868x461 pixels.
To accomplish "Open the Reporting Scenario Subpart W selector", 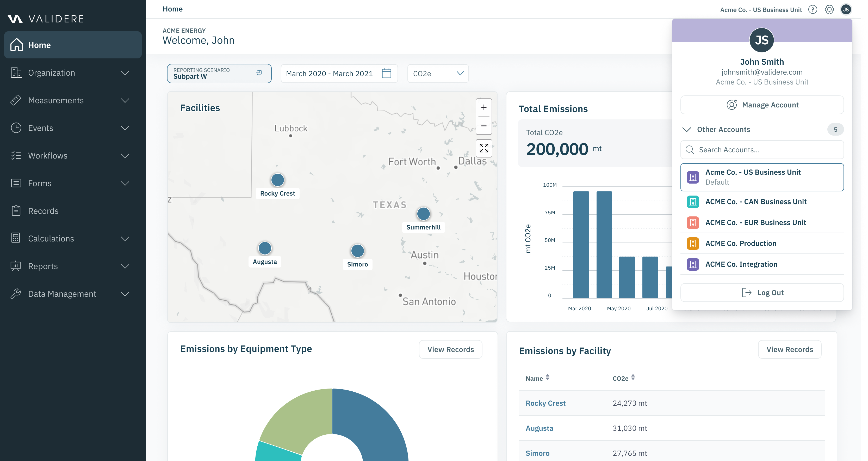I will 219,73.
